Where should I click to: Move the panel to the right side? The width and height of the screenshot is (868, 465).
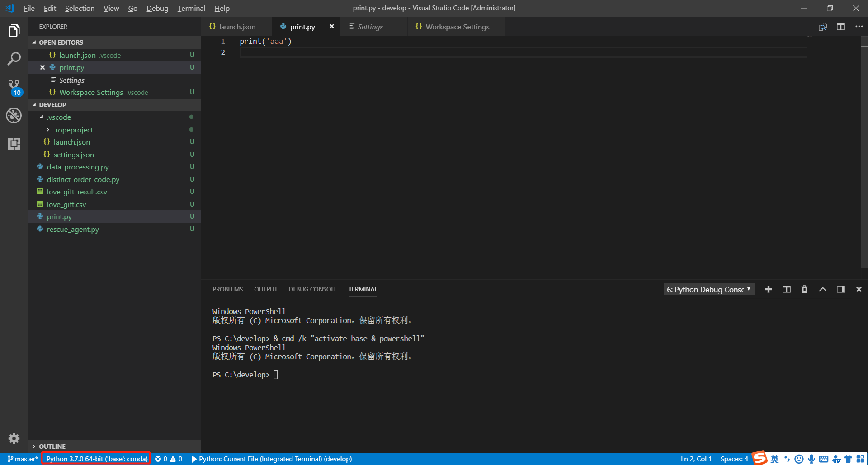(841, 289)
